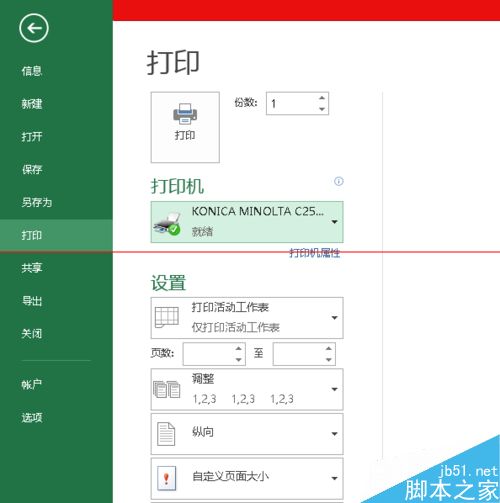500x503 pixels.
Task: Open the 打印机属性 link
Action: point(314,253)
